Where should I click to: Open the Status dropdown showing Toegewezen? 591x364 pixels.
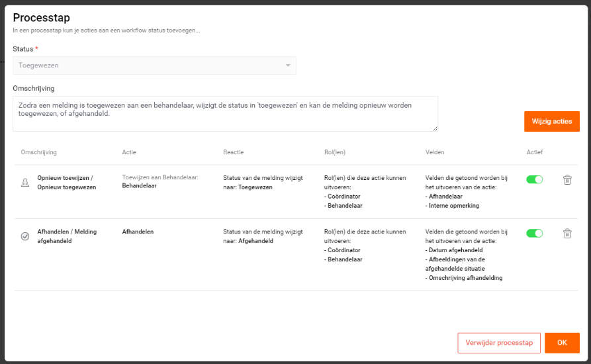pyautogui.click(x=155, y=66)
